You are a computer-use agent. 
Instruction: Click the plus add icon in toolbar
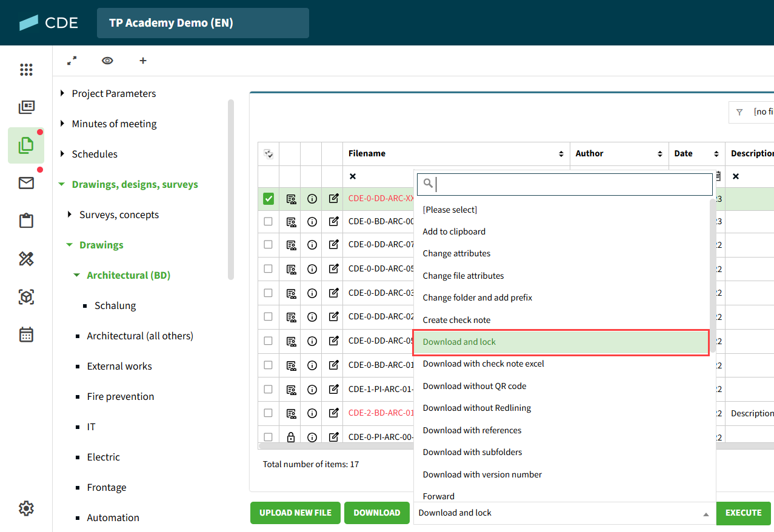pyautogui.click(x=143, y=61)
